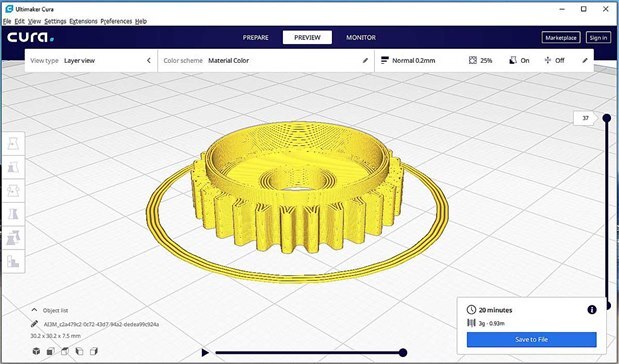
Task: Collapse the Object list
Action: (x=34, y=310)
